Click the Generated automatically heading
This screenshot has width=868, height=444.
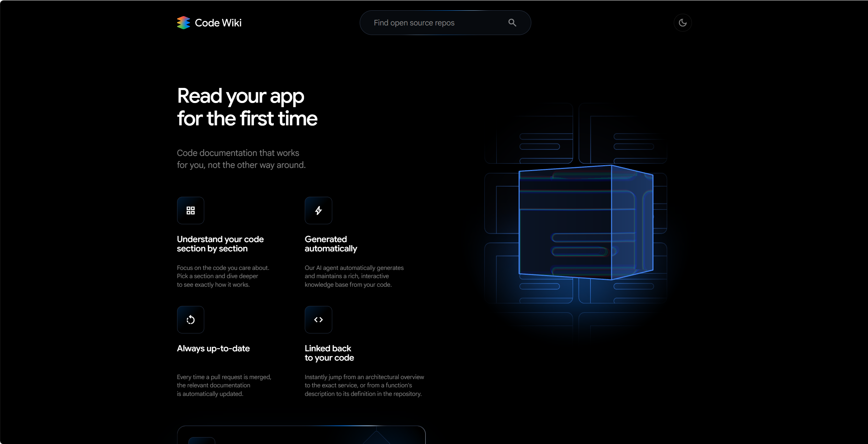[331, 244]
